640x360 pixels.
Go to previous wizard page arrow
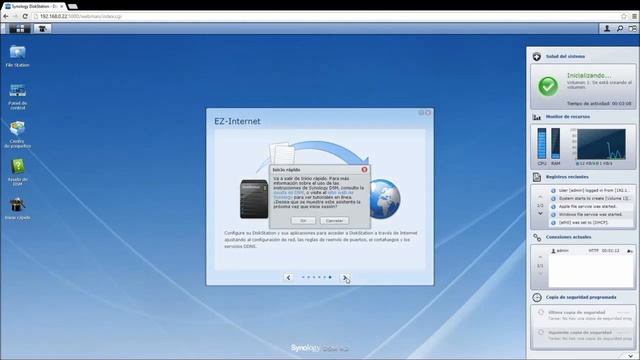coord(288,277)
